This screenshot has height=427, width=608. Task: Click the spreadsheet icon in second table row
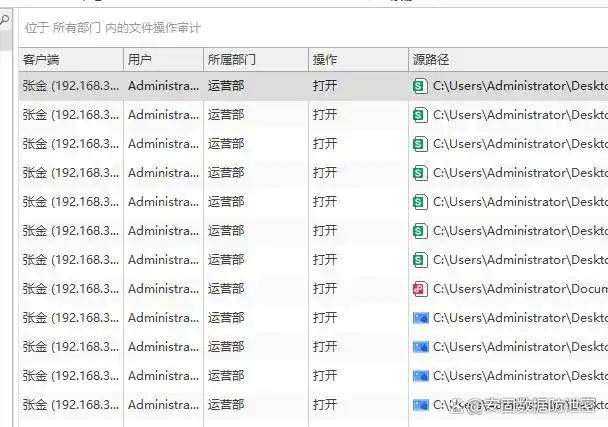pos(420,115)
